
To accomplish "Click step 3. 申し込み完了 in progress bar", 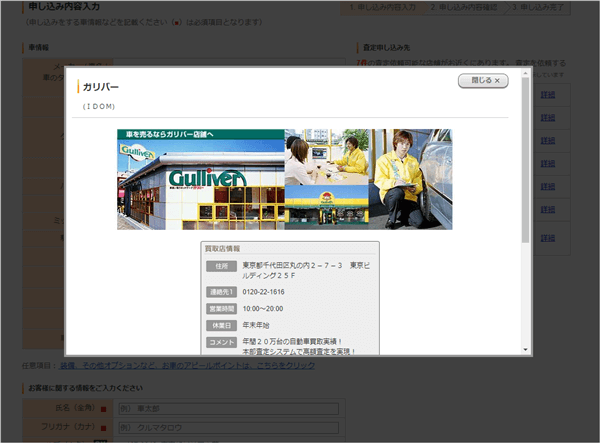I will click(x=538, y=7).
